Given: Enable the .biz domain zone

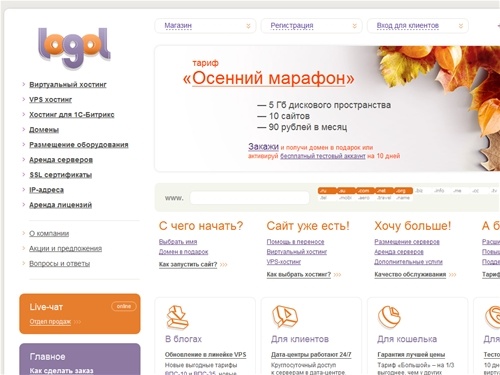Looking at the screenshot, I should [x=420, y=191].
